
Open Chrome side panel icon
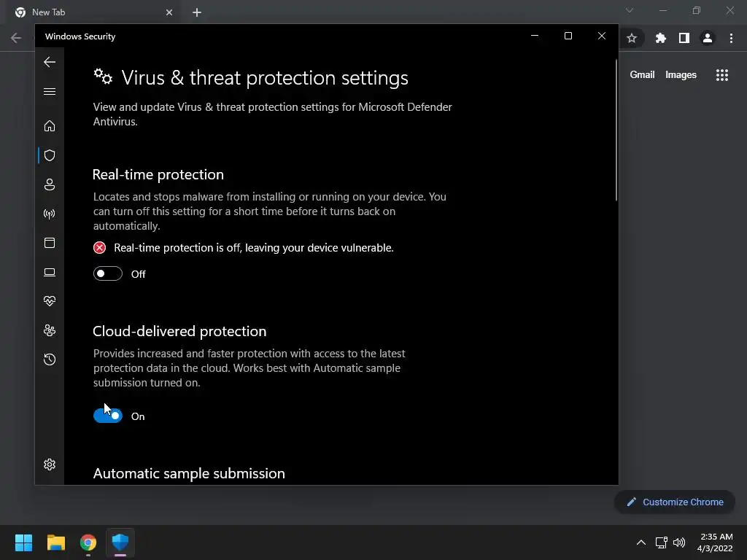[684, 38]
